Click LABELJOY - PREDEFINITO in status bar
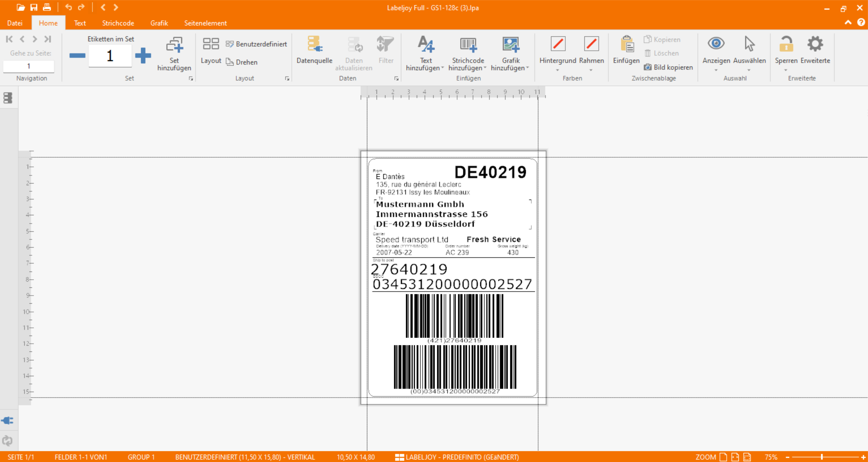Image resolution: width=868 pixels, height=462 pixels. (457, 457)
